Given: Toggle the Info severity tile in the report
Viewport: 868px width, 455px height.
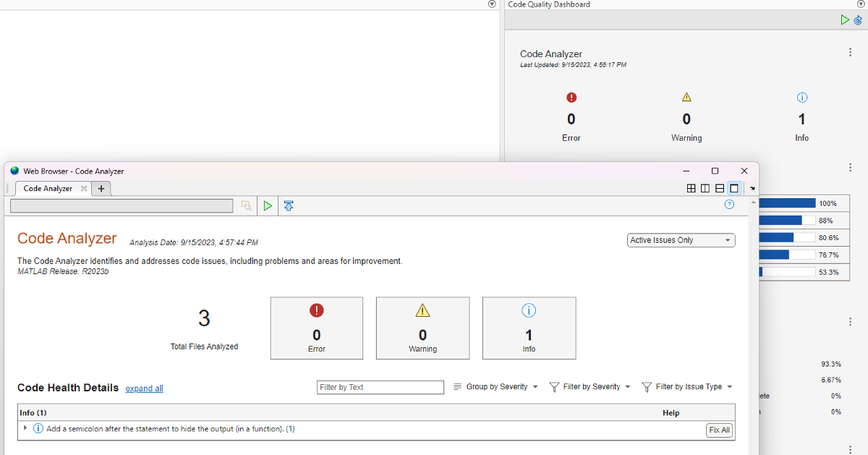Looking at the screenshot, I should click(529, 328).
